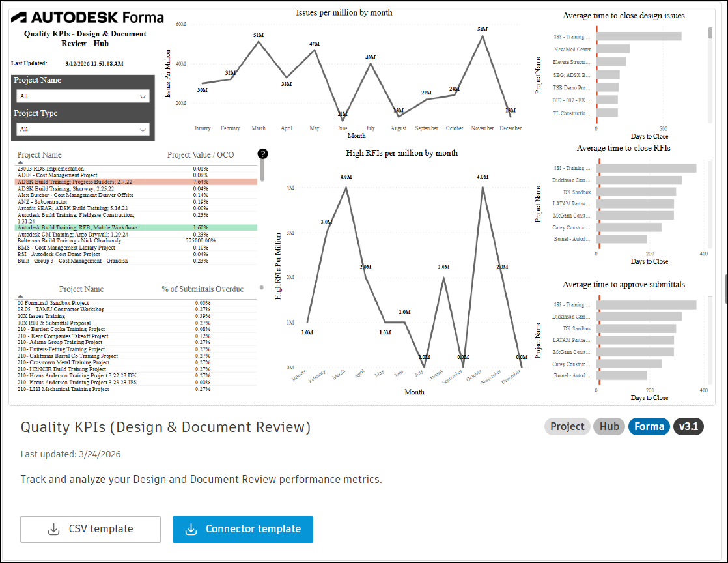Viewport: 728px width, 563px height.
Task: Select row 210 - Kent Companies Takeoff Project
Action: [136, 336]
